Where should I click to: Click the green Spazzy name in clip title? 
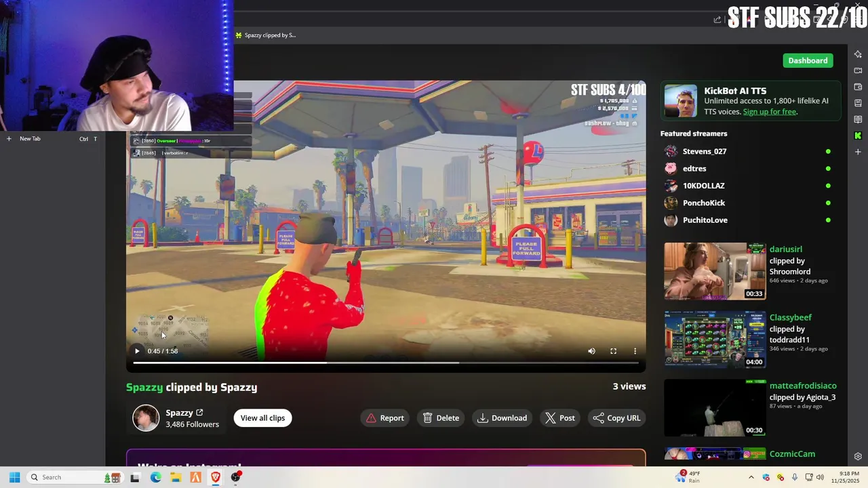144,387
